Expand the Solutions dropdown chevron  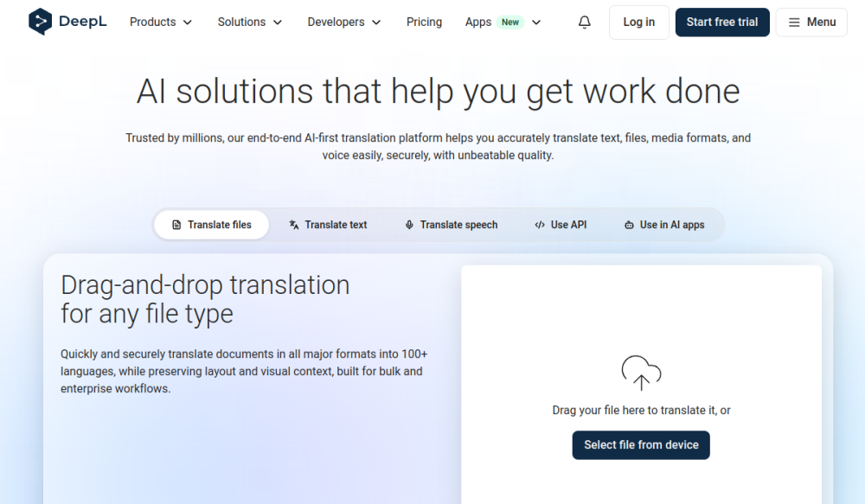(x=278, y=22)
